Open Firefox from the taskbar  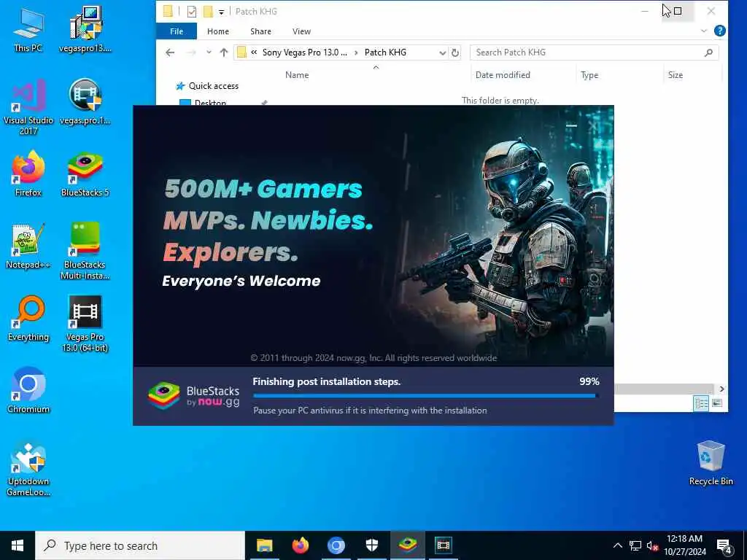click(x=300, y=545)
